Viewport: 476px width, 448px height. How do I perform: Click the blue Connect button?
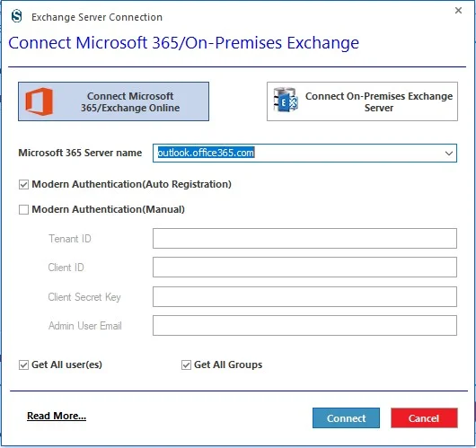click(346, 418)
